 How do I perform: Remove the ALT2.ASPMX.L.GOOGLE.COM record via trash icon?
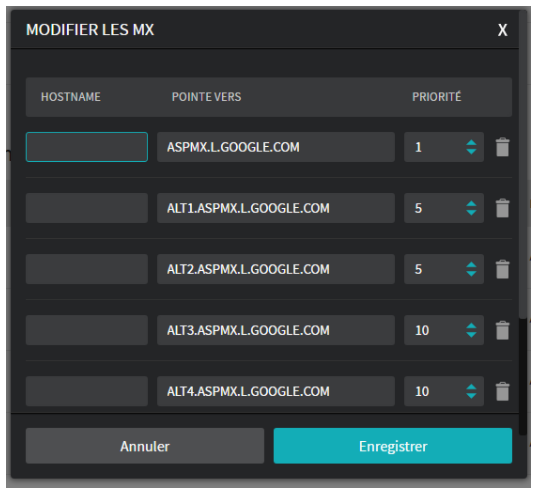pos(503,269)
